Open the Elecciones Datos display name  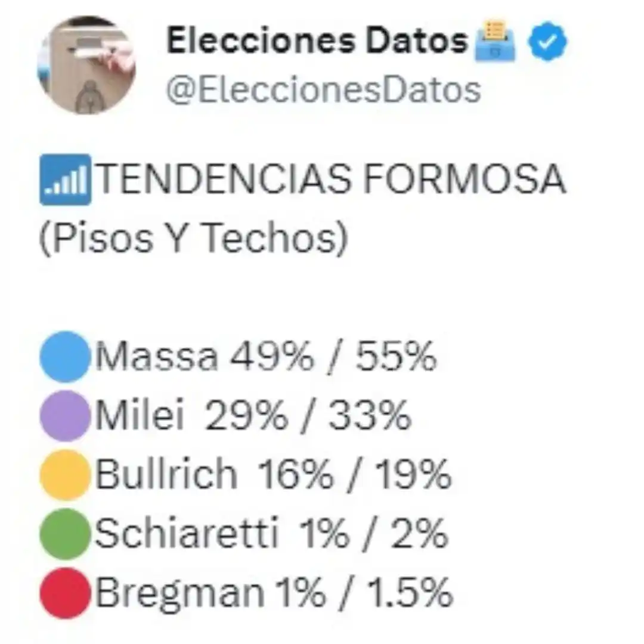pyautogui.click(x=317, y=42)
